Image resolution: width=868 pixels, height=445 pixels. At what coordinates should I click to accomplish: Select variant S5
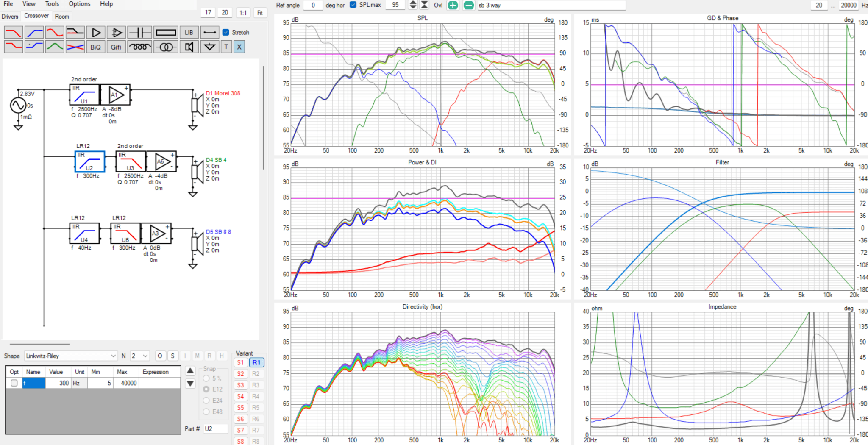click(x=241, y=408)
